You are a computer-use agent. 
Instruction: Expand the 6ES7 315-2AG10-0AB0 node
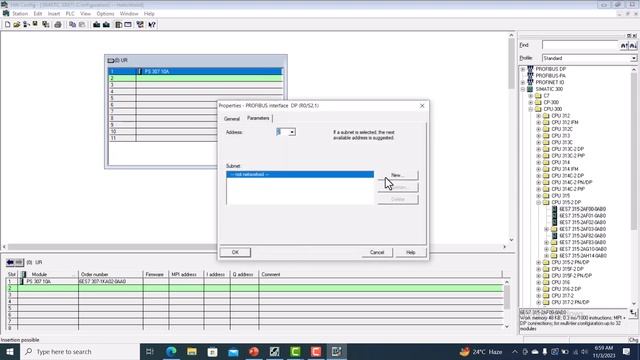547,249
